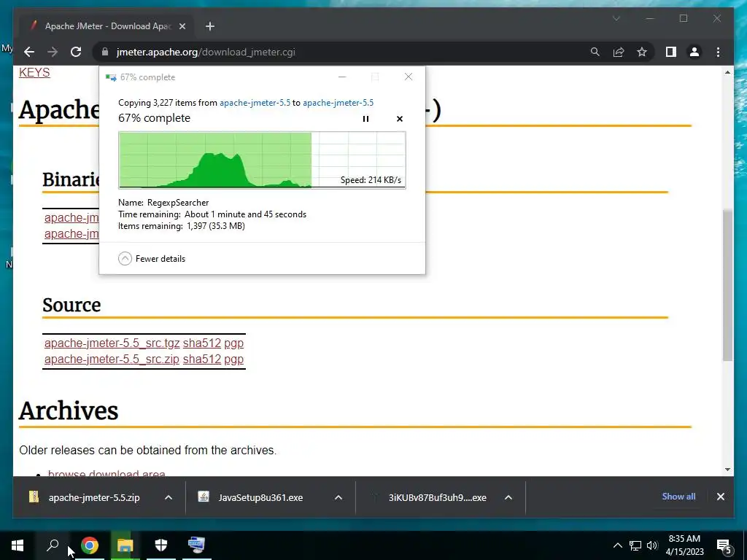The image size is (747, 560).
Task: Open File Explorer from the taskbar
Action: point(125,545)
